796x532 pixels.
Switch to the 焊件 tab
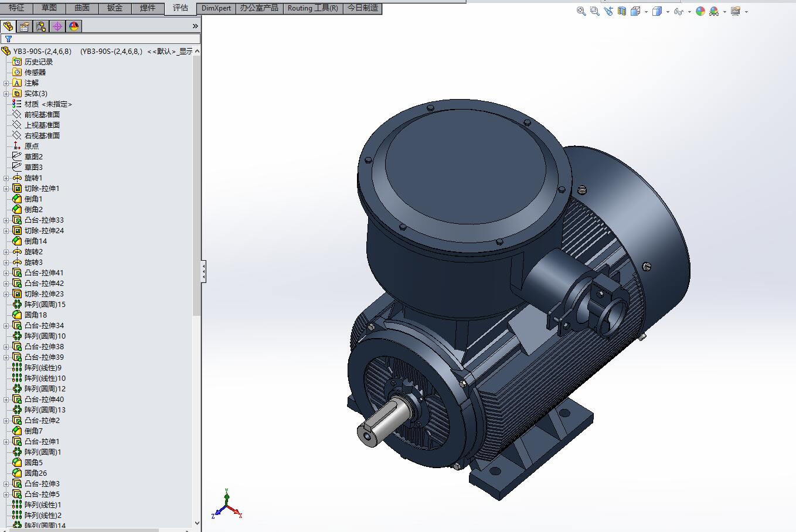[x=148, y=8]
